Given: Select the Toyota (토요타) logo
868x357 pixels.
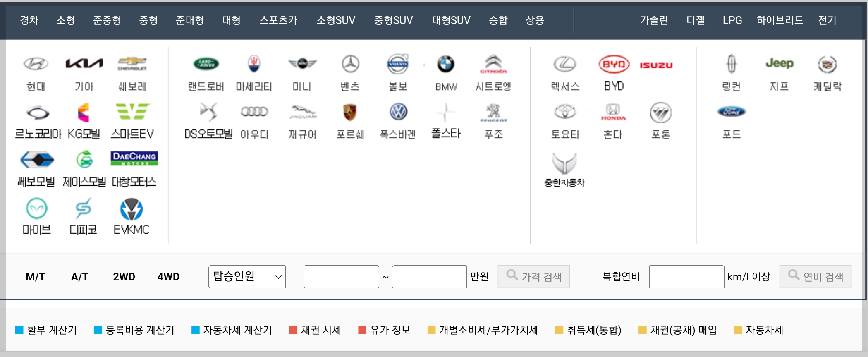Looking at the screenshot, I should tap(565, 112).
